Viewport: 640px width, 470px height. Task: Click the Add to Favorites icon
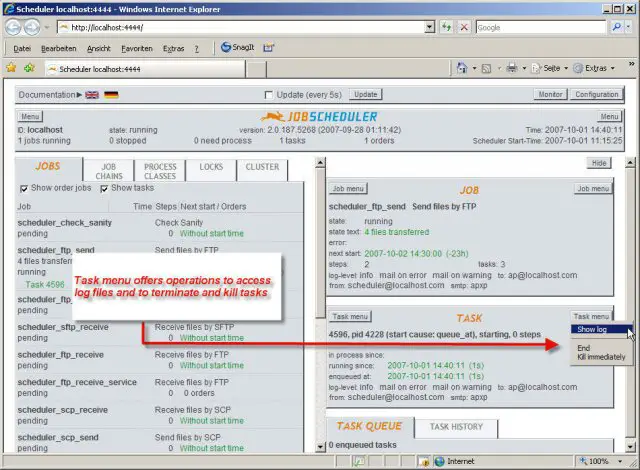coord(29,68)
